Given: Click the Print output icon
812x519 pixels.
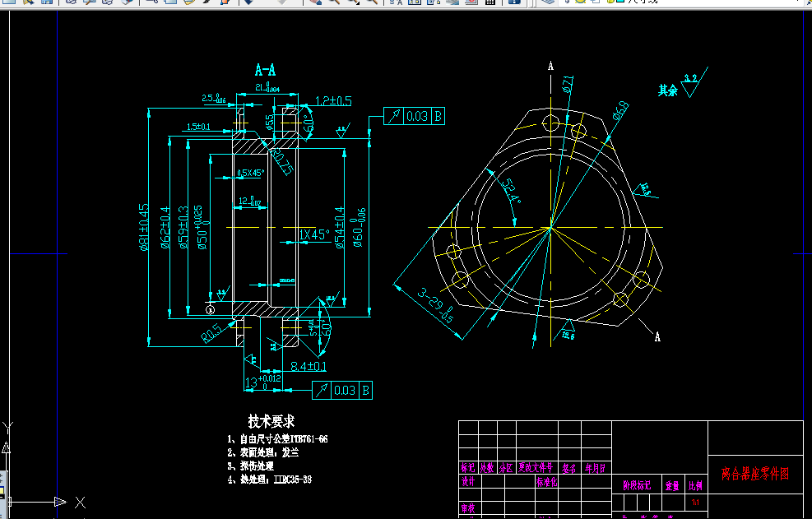Looking at the screenshot, I should [x=70, y=4].
